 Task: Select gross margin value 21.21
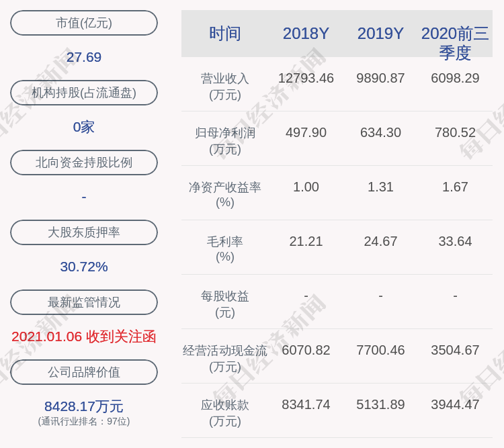(306, 241)
